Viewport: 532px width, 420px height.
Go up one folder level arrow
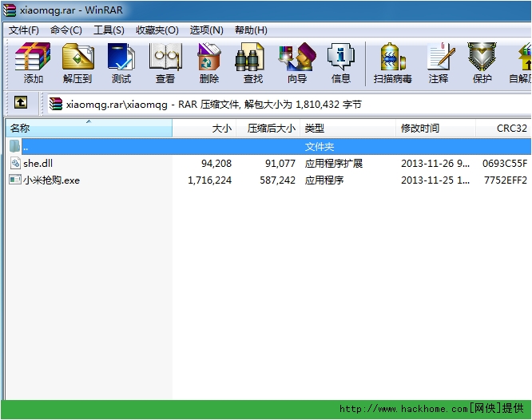21,102
